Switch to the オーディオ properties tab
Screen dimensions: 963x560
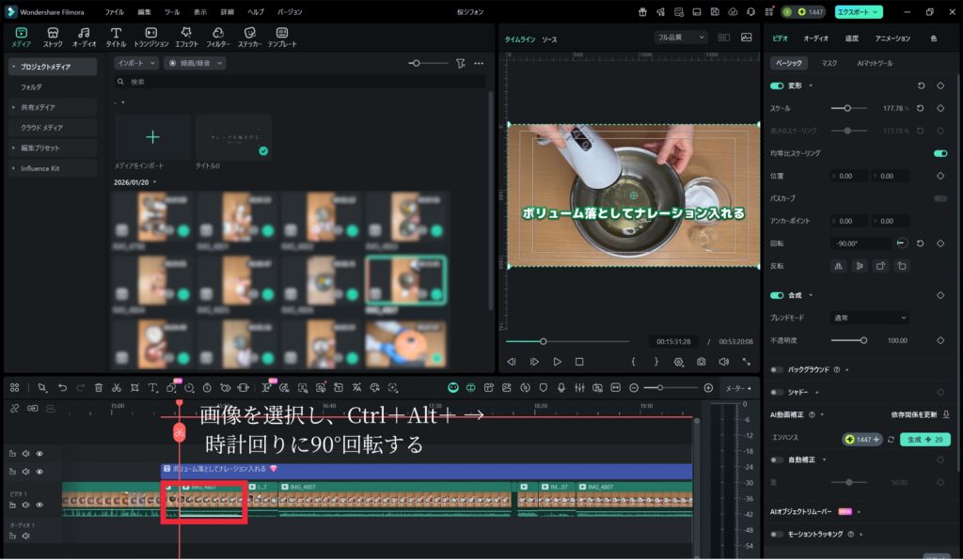pyautogui.click(x=815, y=39)
